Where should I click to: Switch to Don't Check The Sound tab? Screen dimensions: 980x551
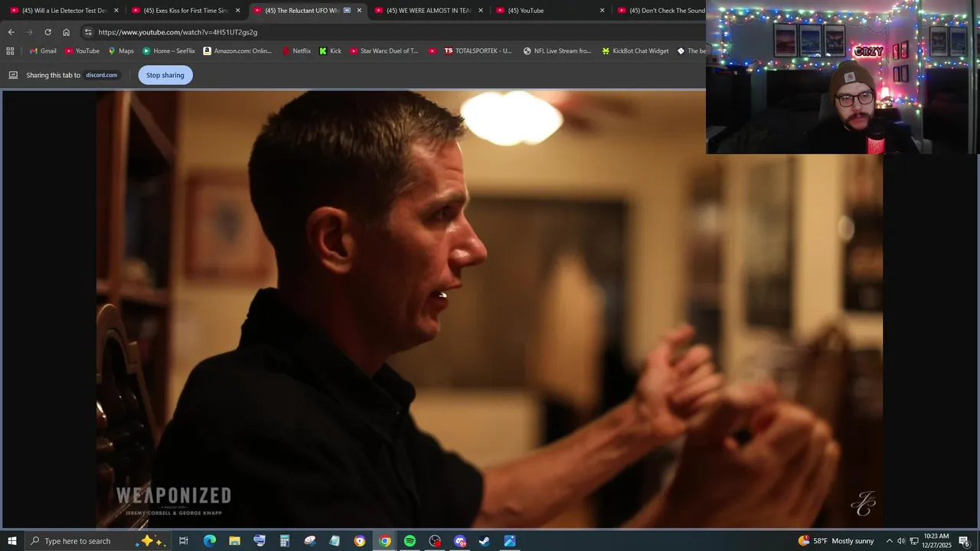click(661, 11)
